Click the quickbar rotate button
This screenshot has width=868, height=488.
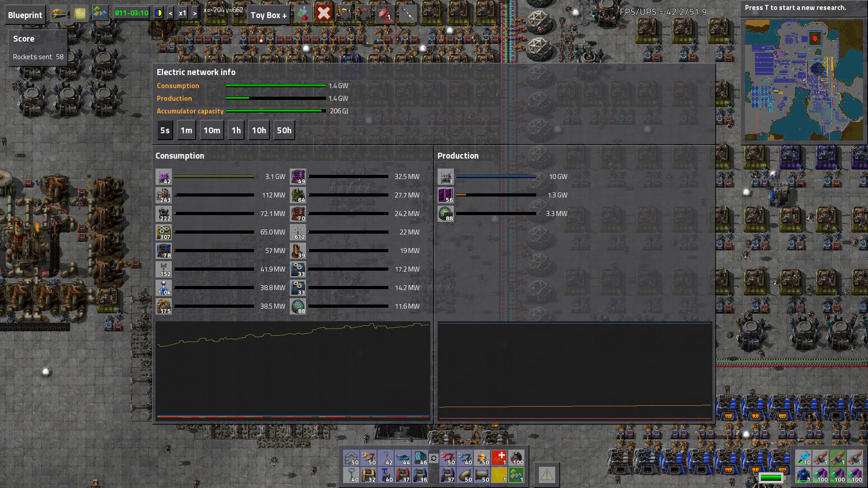434,458
